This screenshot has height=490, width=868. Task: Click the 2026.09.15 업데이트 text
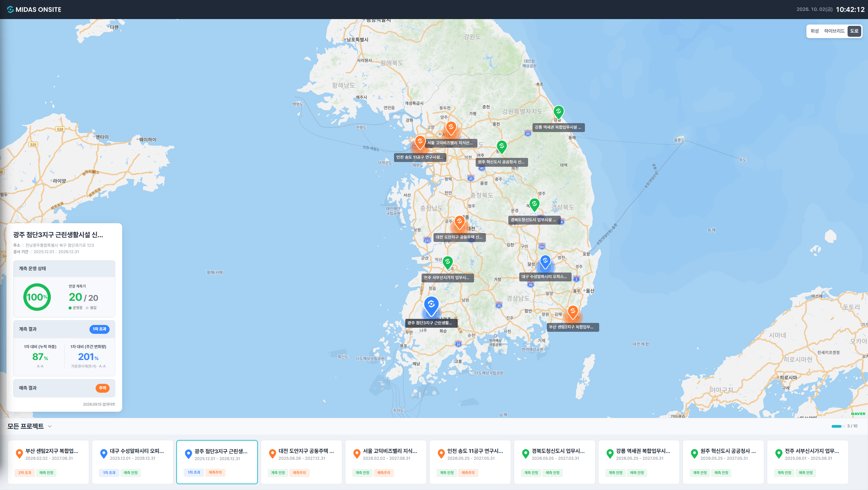pos(99,404)
